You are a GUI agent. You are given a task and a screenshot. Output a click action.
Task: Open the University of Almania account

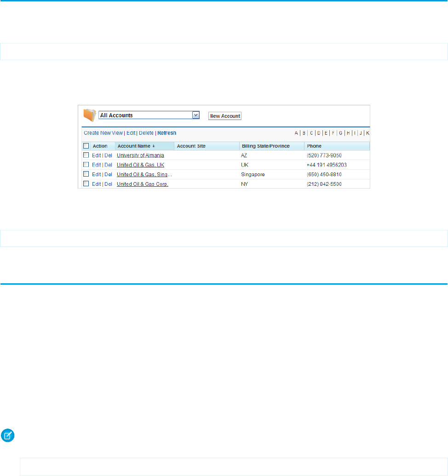141,155
